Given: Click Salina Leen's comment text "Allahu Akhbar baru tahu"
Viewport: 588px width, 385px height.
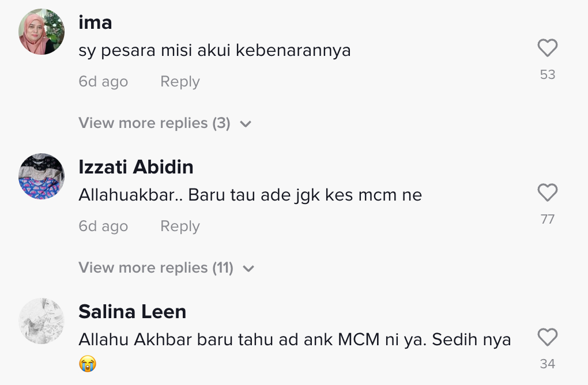Looking at the screenshot, I should [295, 340].
